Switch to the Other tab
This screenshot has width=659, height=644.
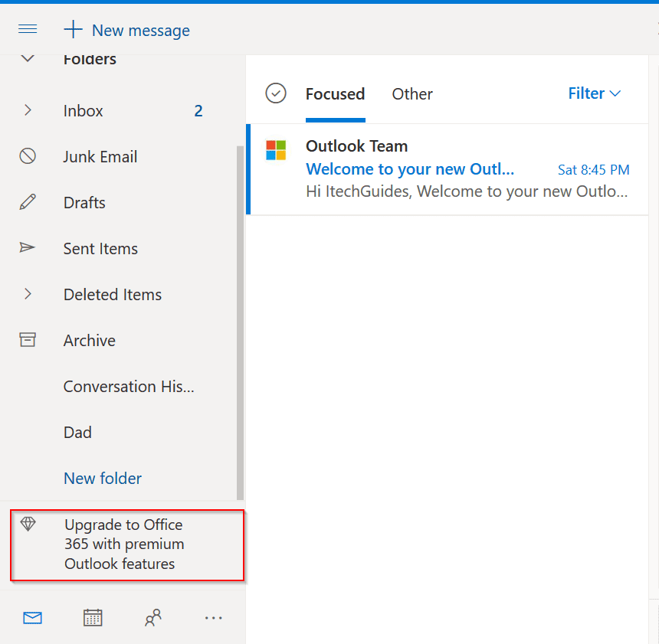(412, 94)
